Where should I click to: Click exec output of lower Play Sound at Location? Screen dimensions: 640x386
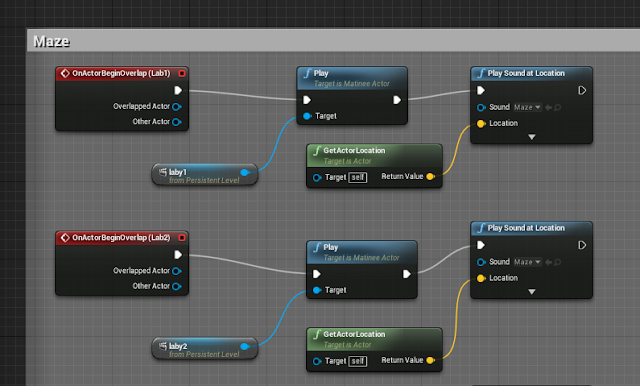(582, 245)
